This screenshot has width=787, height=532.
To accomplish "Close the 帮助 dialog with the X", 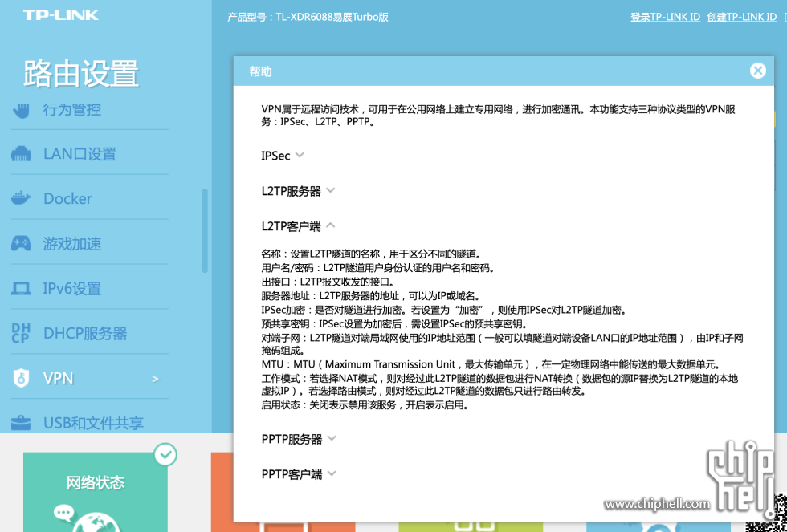I will (758, 71).
